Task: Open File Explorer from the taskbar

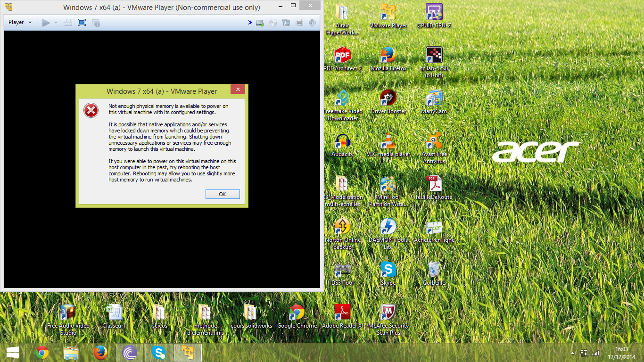Action: pos(71,353)
